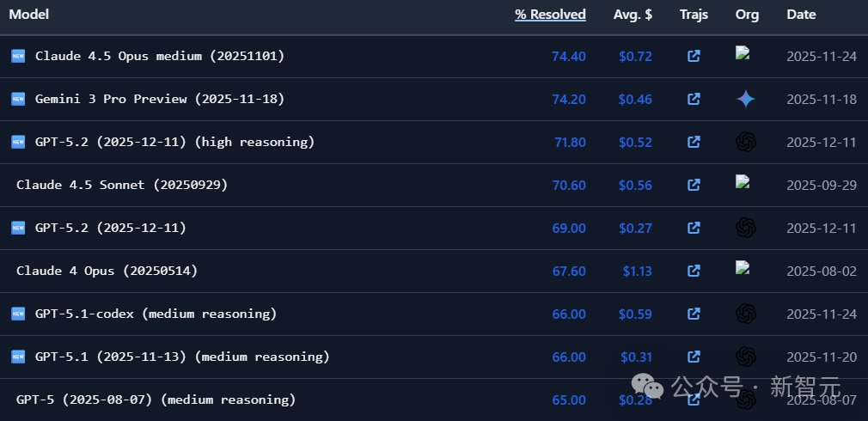The width and height of the screenshot is (868, 421).
Task: Click the 65.00 resolved percentage
Action: click(x=569, y=400)
